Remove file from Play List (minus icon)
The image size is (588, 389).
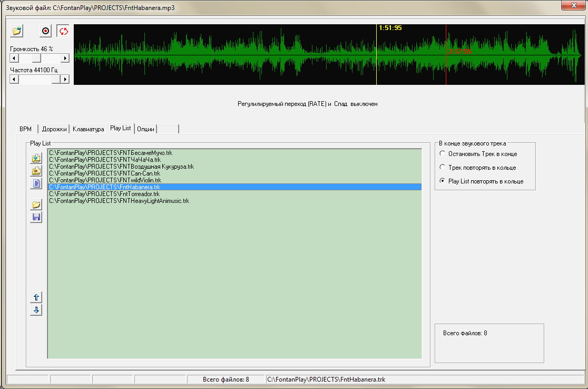[36, 171]
